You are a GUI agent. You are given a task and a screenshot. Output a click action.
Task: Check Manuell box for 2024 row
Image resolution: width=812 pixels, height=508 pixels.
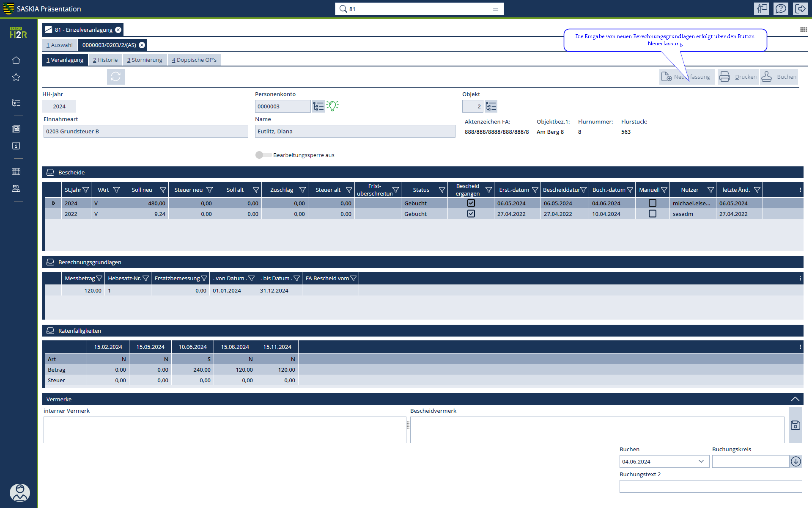[653, 203]
